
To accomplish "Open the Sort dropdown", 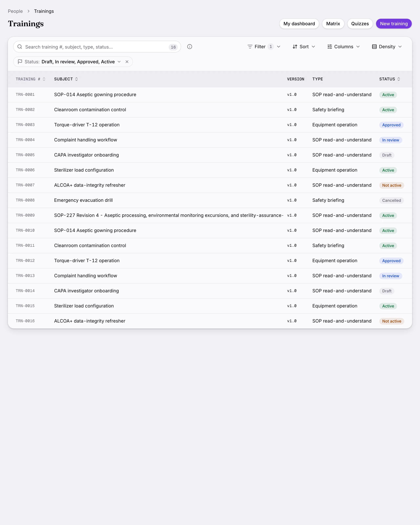I will 304,46.
